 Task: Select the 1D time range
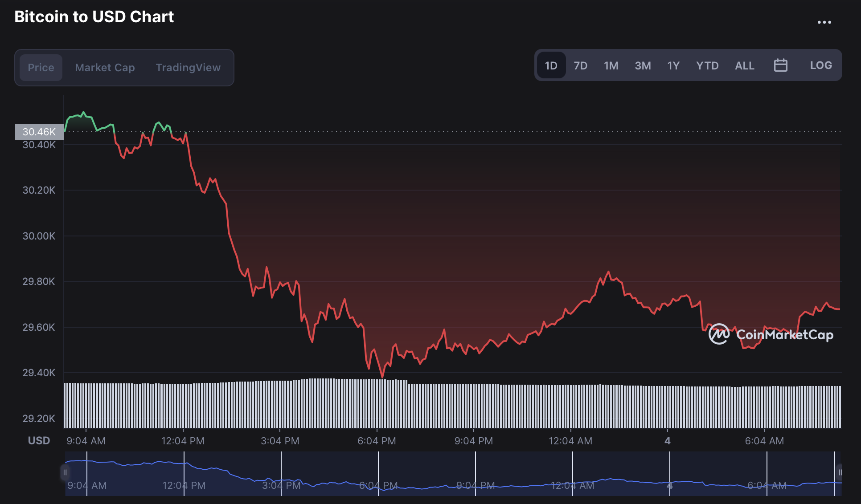tap(551, 65)
